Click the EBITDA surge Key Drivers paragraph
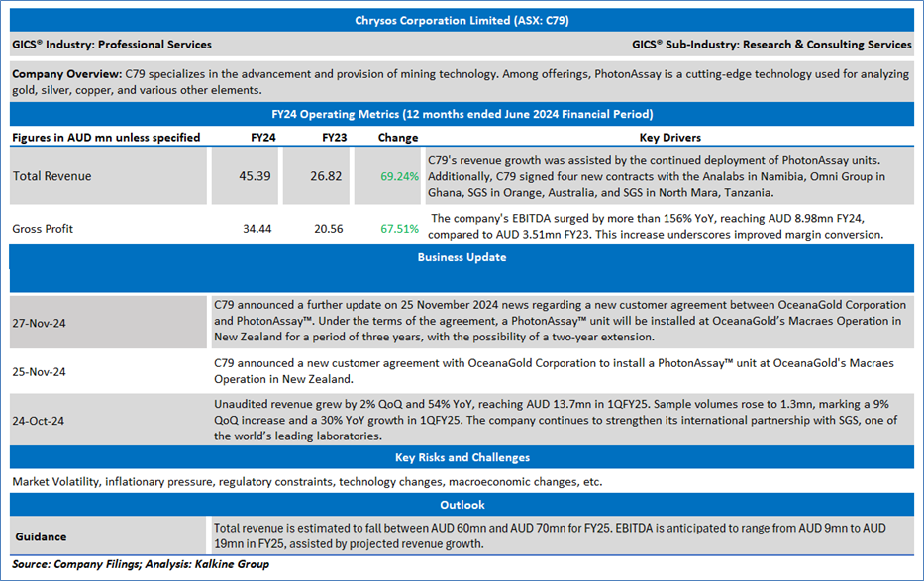 pyautogui.click(x=656, y=226)
